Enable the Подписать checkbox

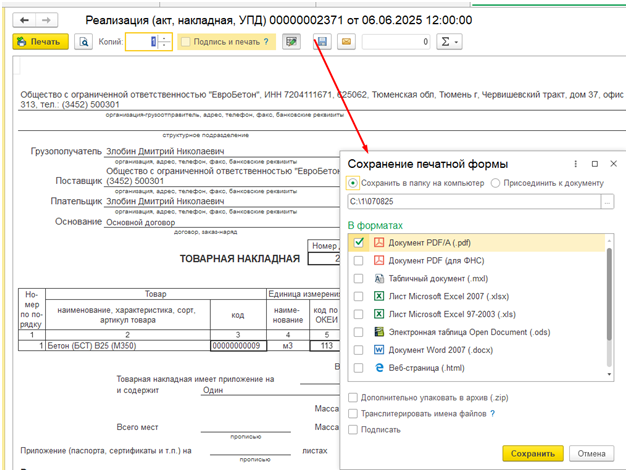[x=353, y=430]
